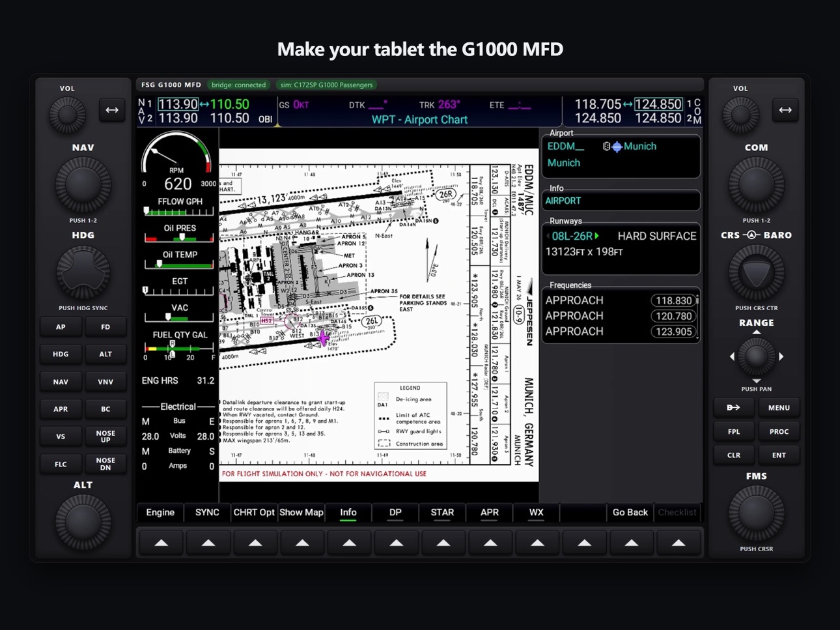Click the ENT button

pos(779,455)
